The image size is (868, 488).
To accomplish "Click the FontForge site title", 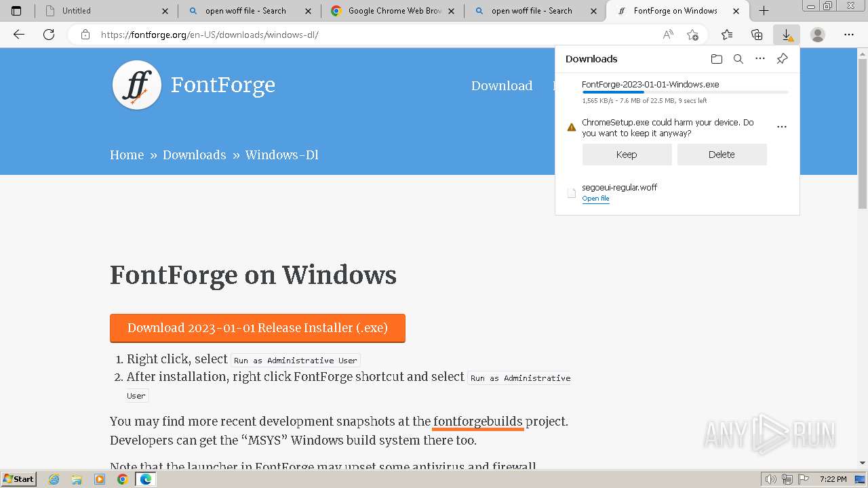I will click(x=223, y=85).
